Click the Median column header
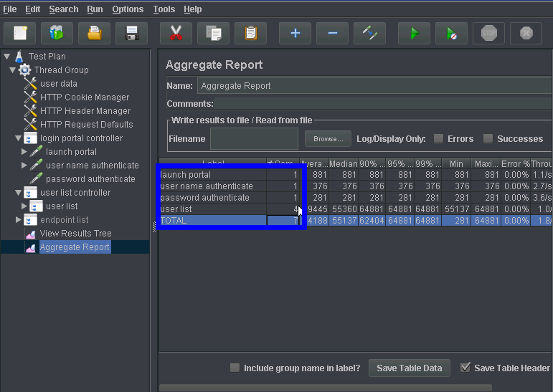The width and height of the screenshot is (553, 392). 344,163
